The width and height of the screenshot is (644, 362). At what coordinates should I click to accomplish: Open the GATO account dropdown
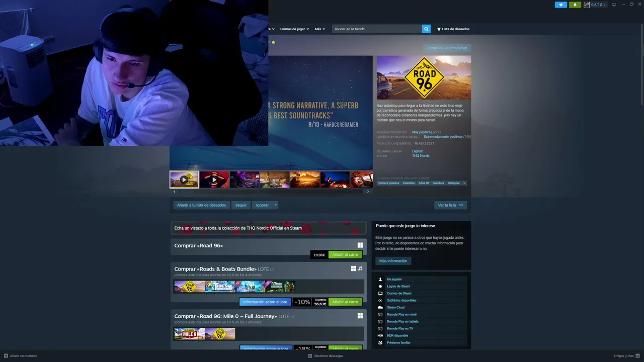595,5
